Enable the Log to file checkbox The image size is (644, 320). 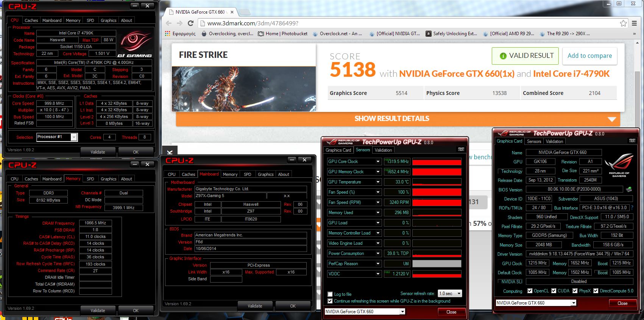pyautogui.click(x=330, y=294)
